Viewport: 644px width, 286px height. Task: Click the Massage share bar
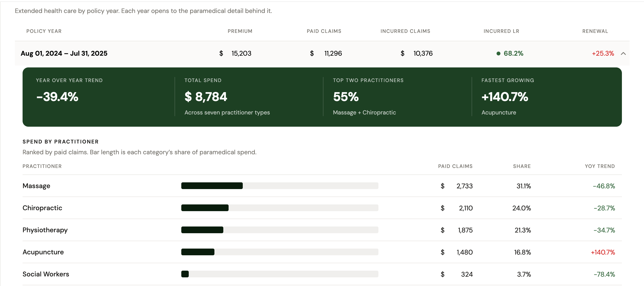280,186
